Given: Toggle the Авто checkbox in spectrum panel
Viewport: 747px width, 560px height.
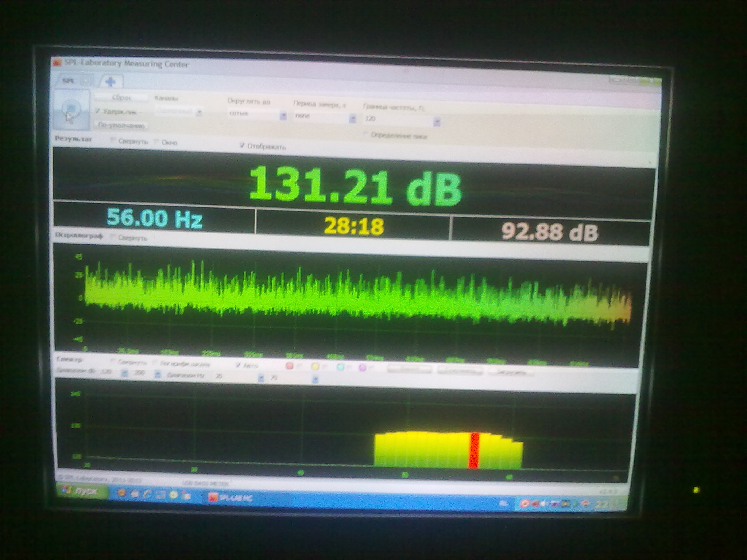Looking at the screenshot, I should [x=238, y=365].
